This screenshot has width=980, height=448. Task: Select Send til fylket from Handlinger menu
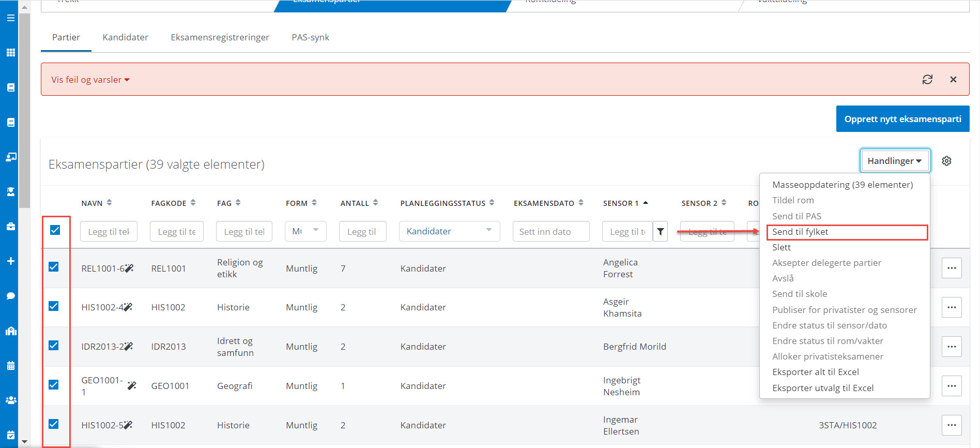(x=847, y=232)
